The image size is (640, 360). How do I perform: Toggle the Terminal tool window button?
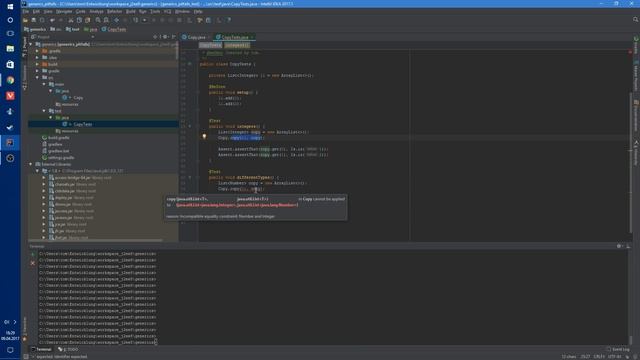tap(41, 349)
